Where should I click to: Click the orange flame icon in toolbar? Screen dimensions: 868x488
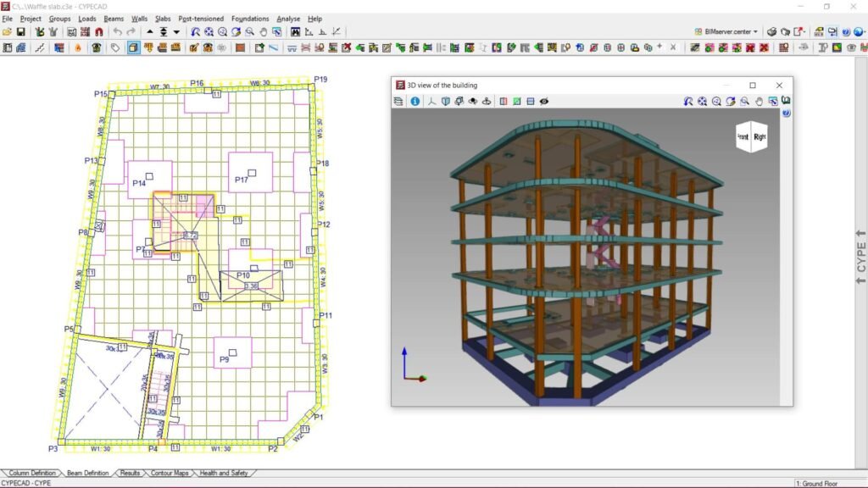coord(78,48)
